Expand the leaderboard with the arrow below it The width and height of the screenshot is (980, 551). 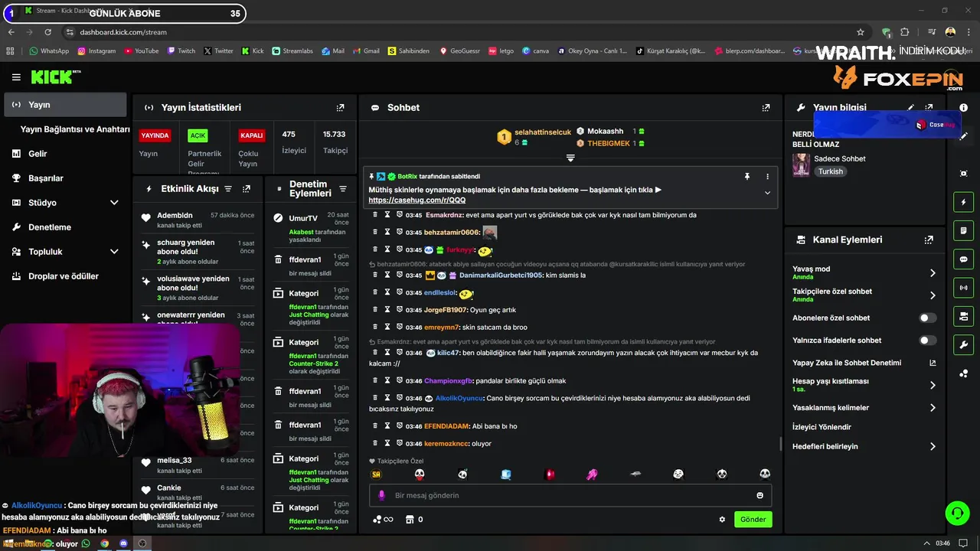pyautogui.click(x=570, y=158)
